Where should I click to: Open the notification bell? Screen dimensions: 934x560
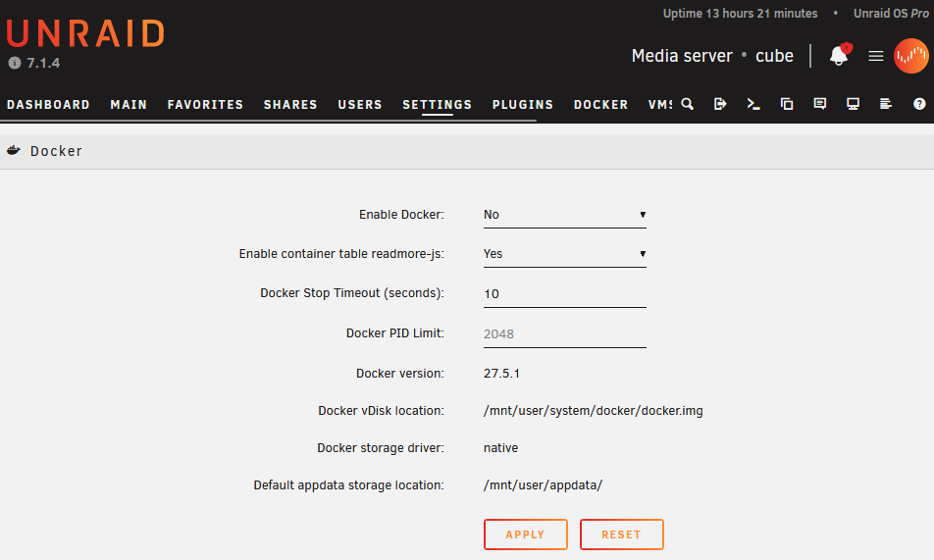point(840,55)
